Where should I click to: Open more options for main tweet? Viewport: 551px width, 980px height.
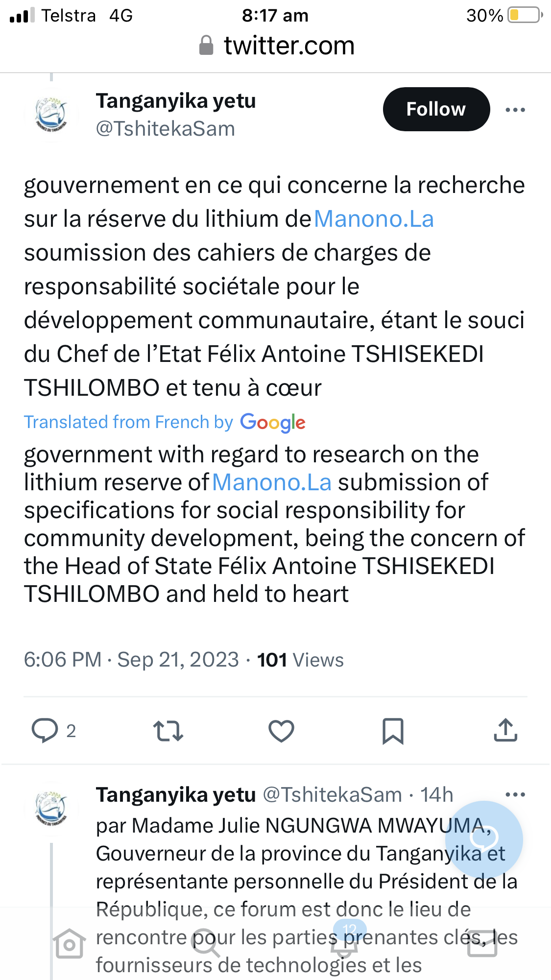coord(515,110)
